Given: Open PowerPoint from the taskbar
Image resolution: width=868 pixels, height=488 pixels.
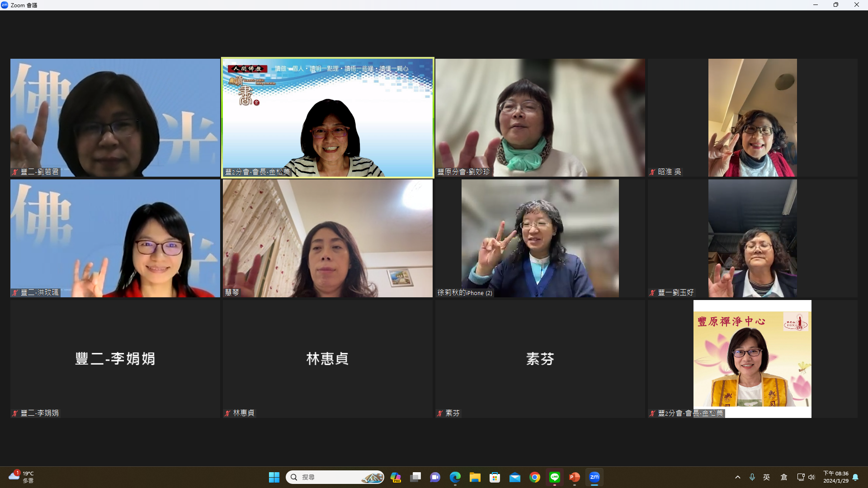Looking at the screenshot, I should 574,477.
